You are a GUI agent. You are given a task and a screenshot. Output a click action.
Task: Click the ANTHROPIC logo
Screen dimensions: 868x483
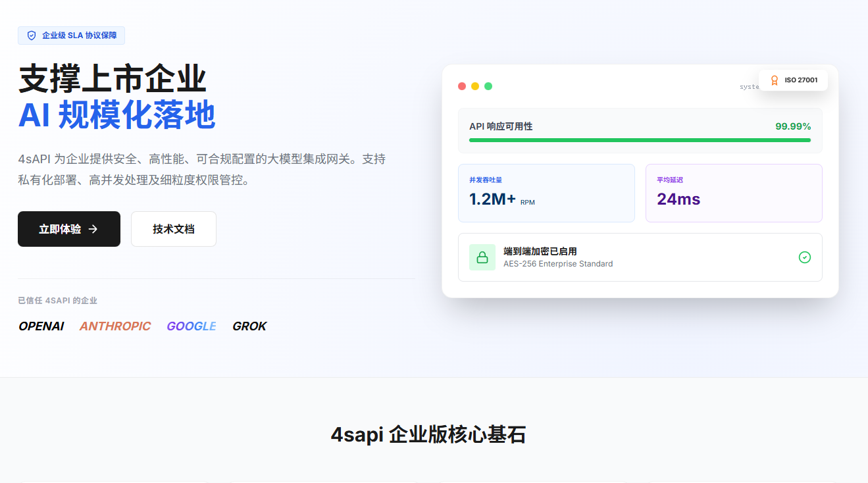click(x=115, y=326)
